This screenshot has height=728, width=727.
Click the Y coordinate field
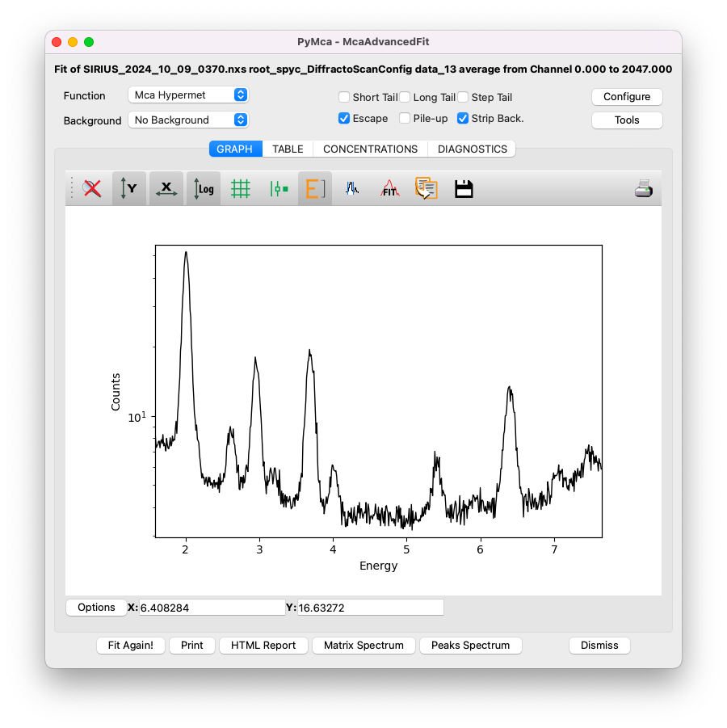[x=371, y=608]
